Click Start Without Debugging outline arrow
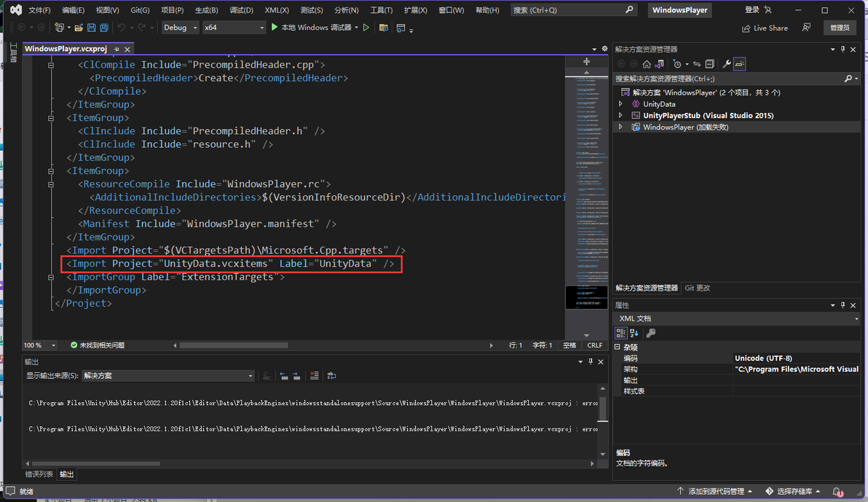The height and width of the screenshot is (502, 868). (366, 28)
